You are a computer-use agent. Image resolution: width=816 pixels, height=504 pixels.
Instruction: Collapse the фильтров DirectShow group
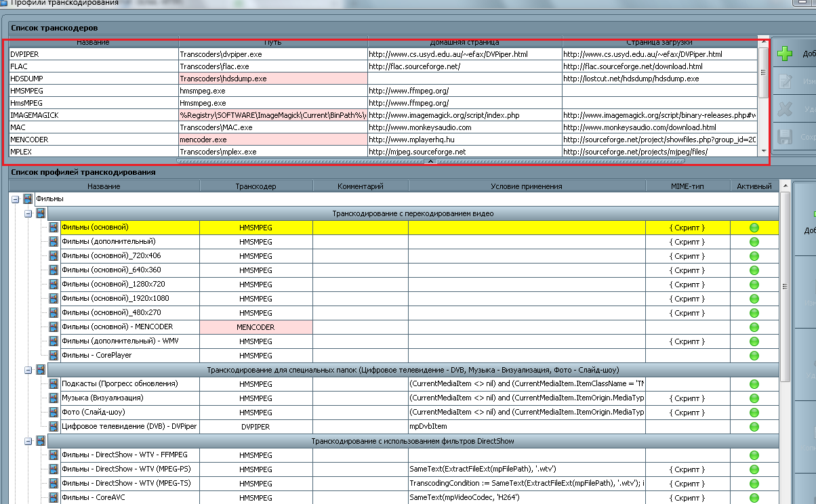point(28,441)
